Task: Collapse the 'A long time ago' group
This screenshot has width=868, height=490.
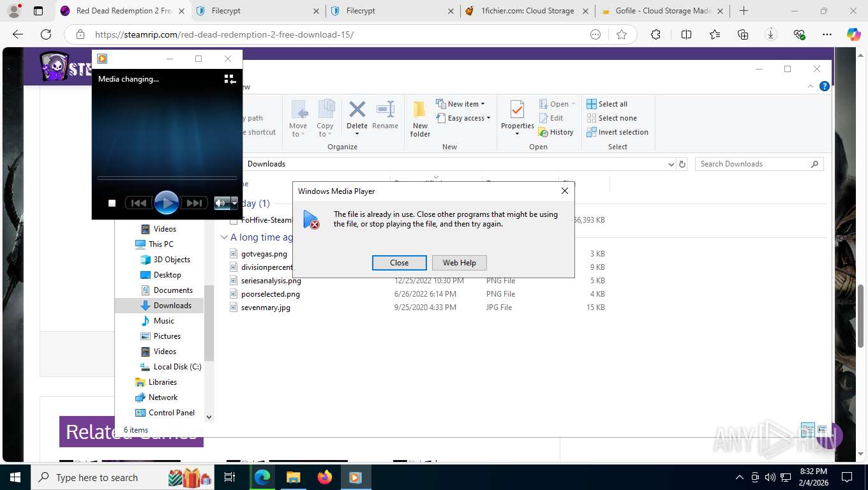Action: tap(224, 237)
